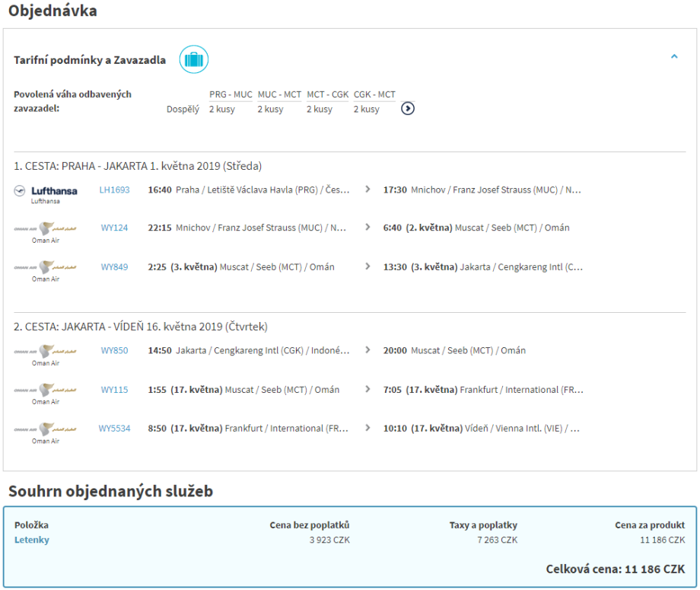Viewport: 700px width, 590px height.
Task: Collapse the Tarifní podmínky a Zavazadla section
Action: [x=674, y=56]
